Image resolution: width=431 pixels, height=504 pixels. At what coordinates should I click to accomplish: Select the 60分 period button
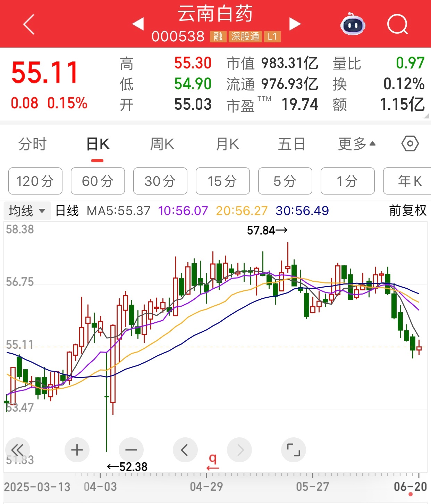[98, 181]
